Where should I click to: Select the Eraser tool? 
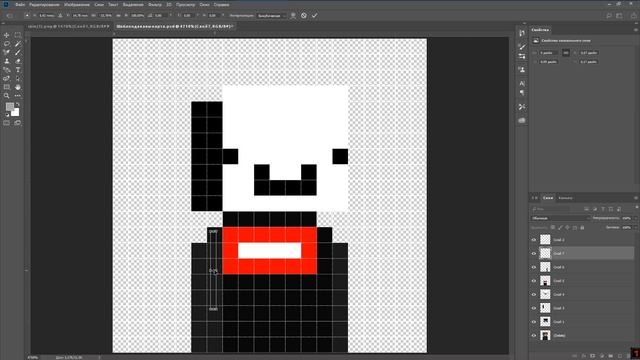coord(18,61)
